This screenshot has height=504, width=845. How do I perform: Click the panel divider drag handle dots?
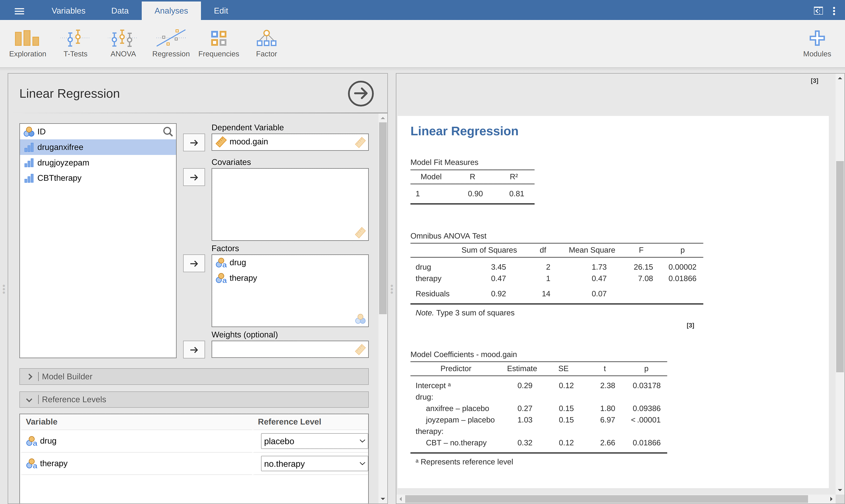(x=391, y=289)
